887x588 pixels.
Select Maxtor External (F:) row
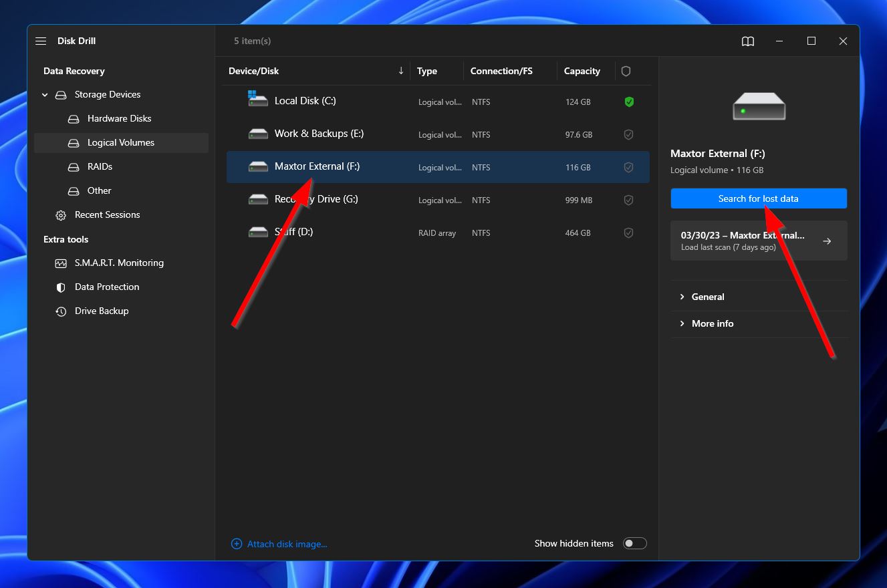(x=438, y=167)
